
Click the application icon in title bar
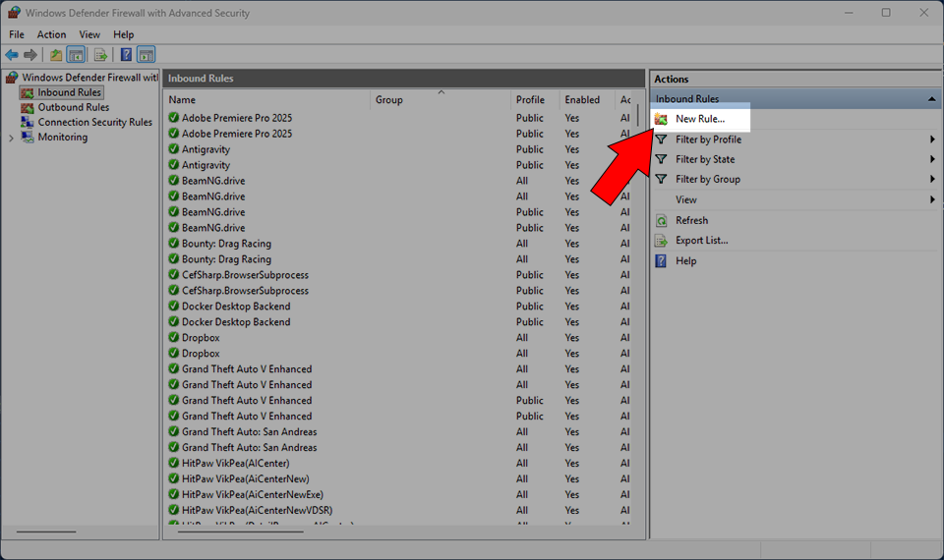pyautogui.click(x=14, y=13)
